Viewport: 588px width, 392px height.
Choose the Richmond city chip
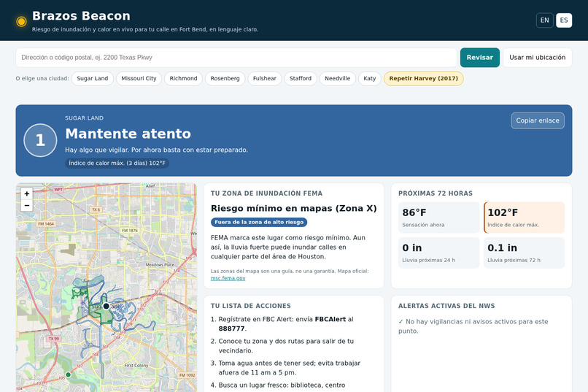point(183,78)
